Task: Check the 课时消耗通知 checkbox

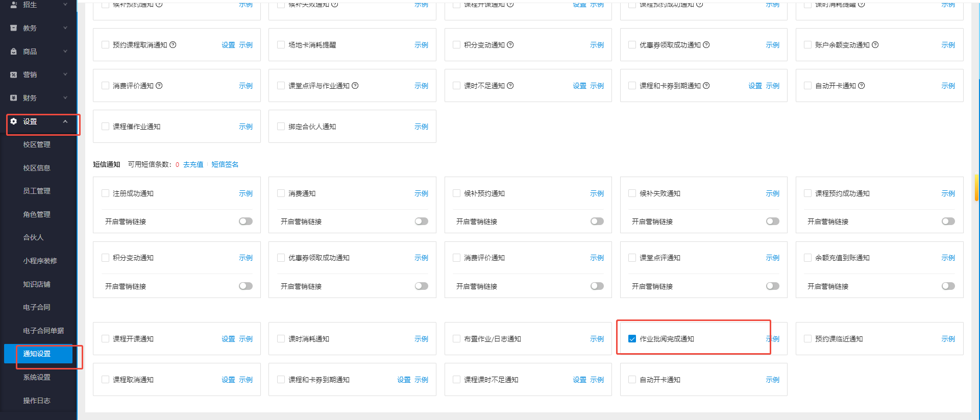Action: [281, 339]
